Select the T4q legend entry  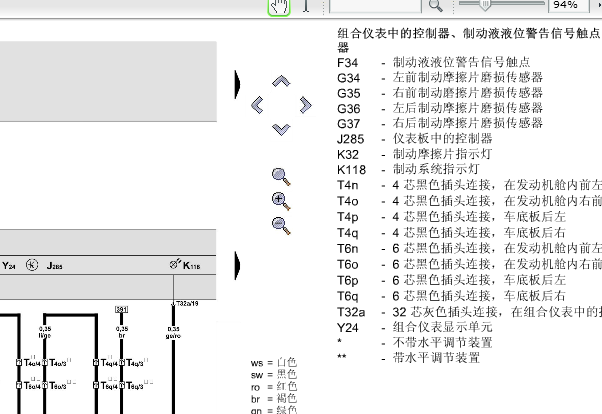tap(452, 233)
